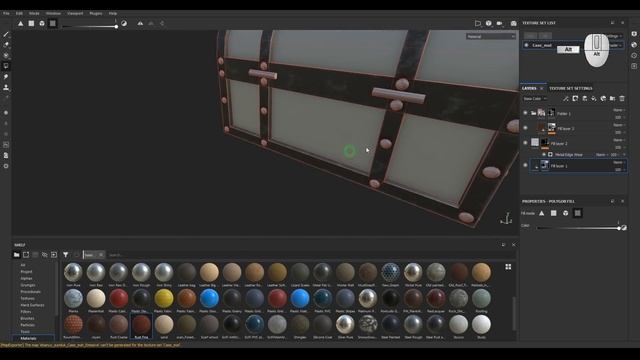640x360 pixels.
Task: Open the Plugins menu
Action: [96, 13]
